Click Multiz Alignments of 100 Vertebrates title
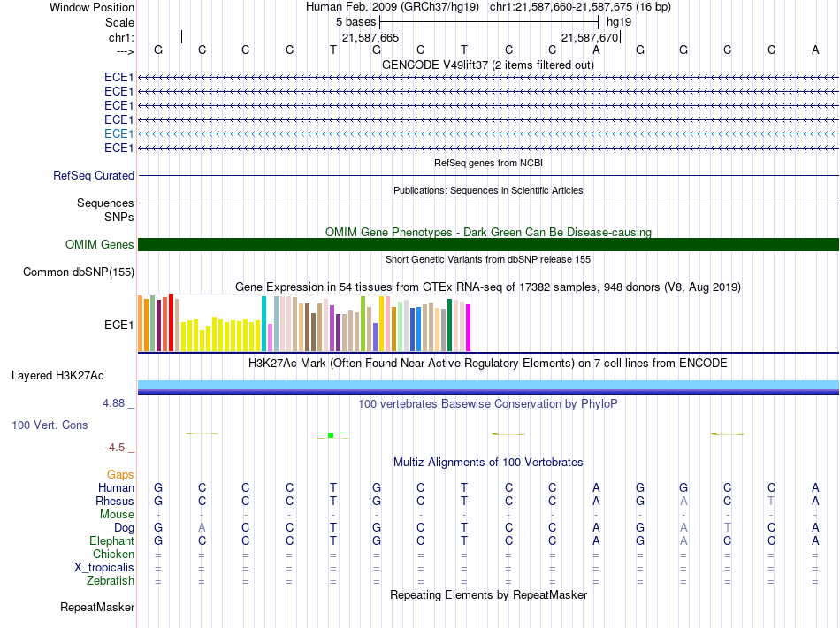 [x=488, y=463]
